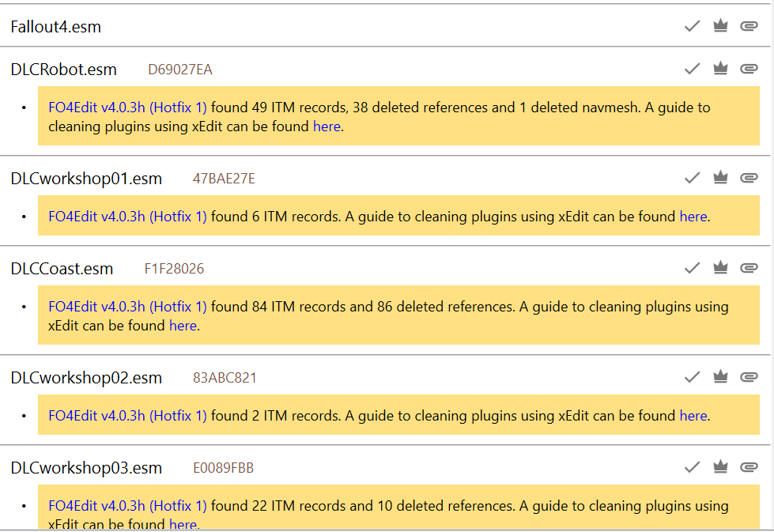
Task: Click the crown icon on the DLCRobot.esm row
Action: click(720, 69)
